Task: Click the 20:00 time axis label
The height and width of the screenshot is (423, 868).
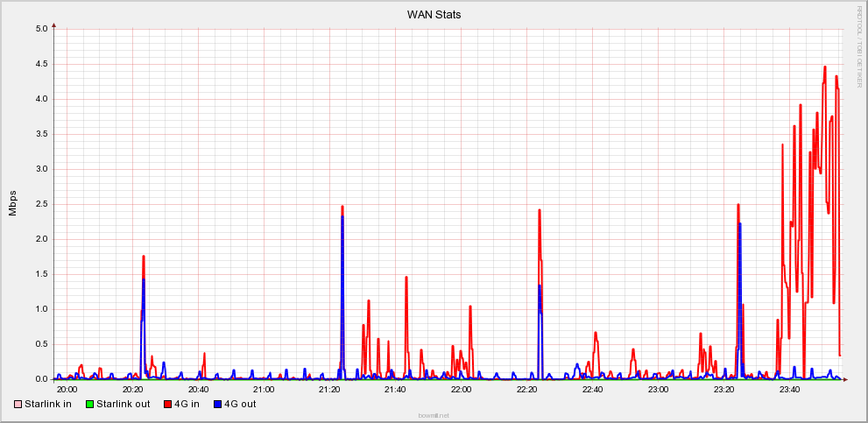Action: (x=67, y=389)
